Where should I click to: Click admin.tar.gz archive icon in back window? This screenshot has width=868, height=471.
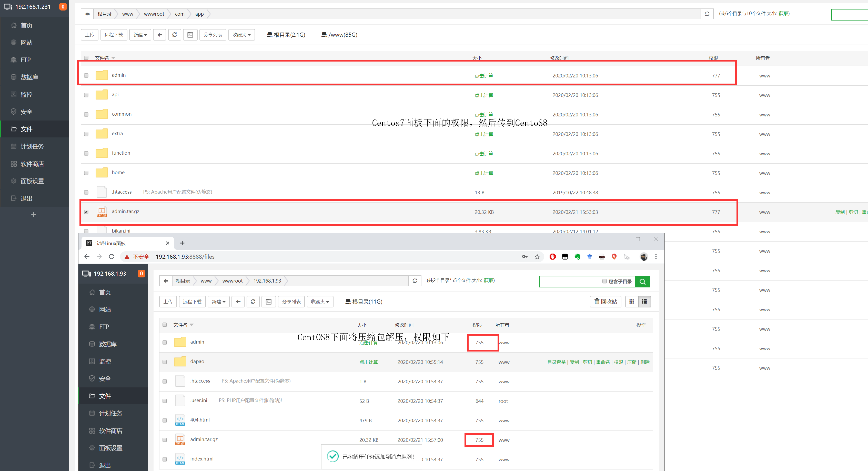(102, 212)
